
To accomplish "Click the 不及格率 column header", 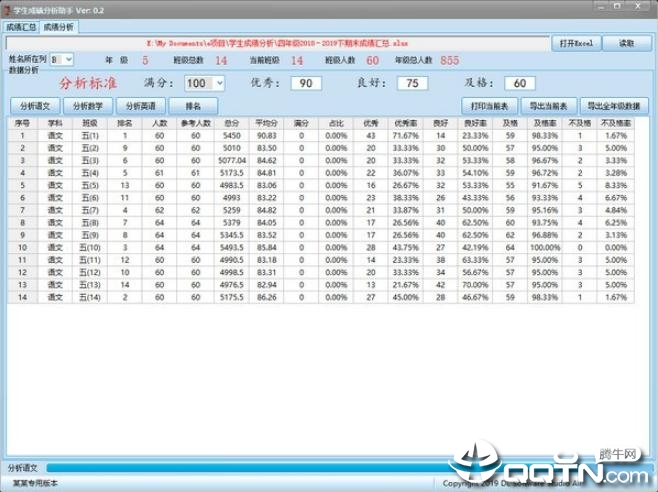I will (x=616, y=123).
